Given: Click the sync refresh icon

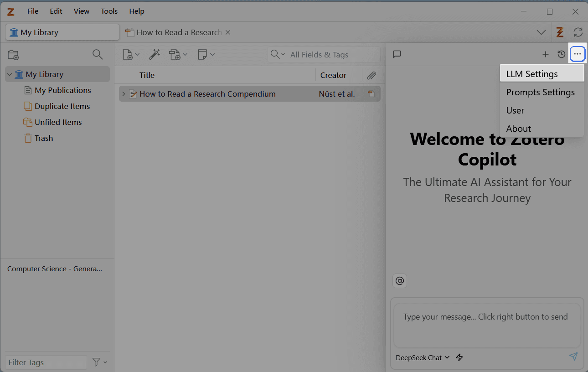Looking at the screenshot, I should 578,32.
